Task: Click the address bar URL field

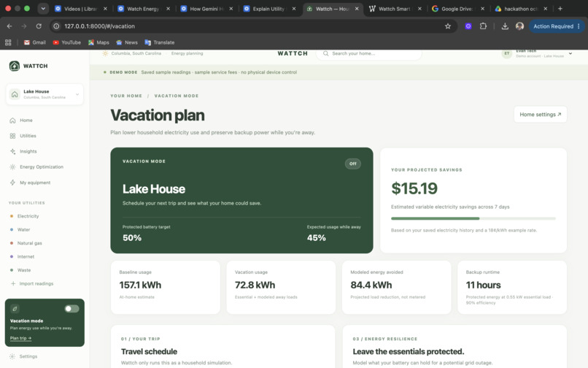Action: [x=253, y=26]
